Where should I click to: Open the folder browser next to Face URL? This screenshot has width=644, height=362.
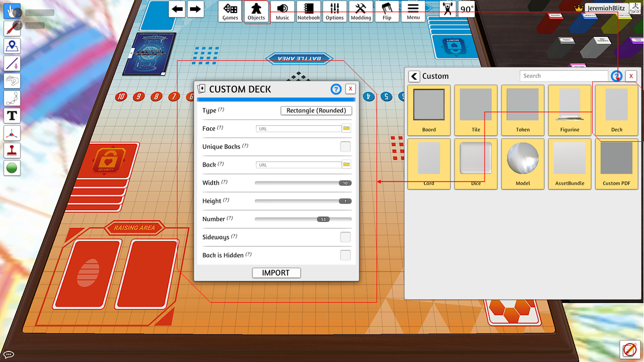[x=346, y=128]
